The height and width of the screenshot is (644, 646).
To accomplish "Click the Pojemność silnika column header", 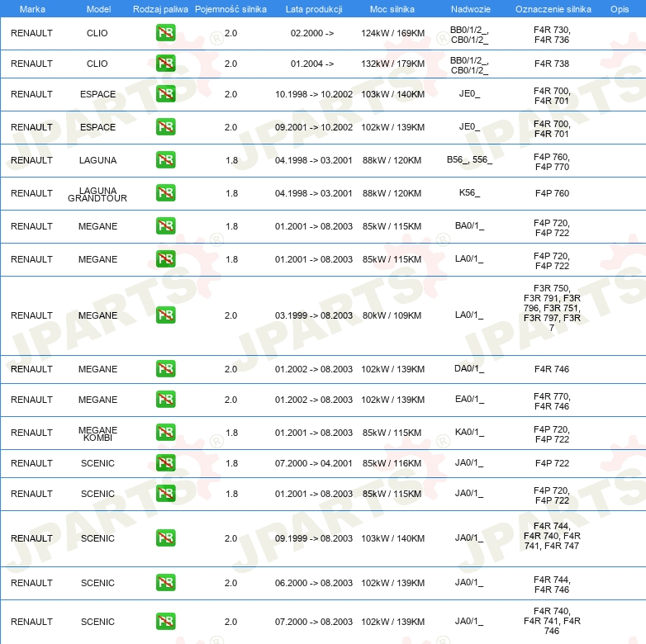I will (230, 9).
